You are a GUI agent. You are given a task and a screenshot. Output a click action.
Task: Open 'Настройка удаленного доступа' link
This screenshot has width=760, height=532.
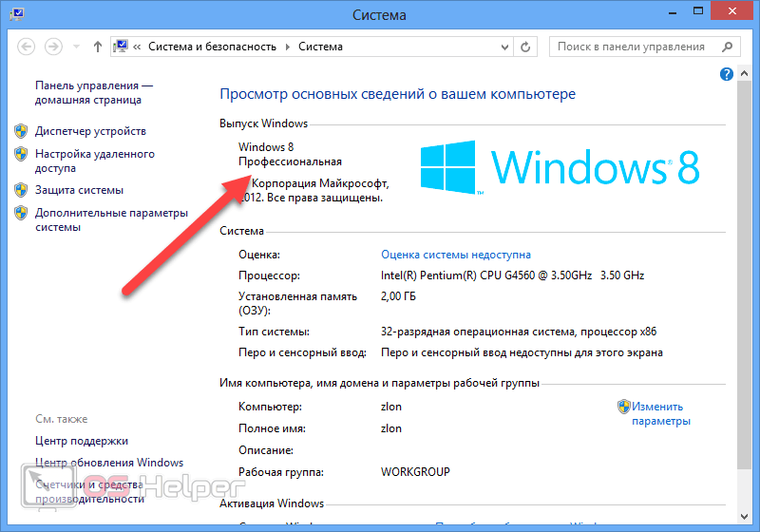94,161
